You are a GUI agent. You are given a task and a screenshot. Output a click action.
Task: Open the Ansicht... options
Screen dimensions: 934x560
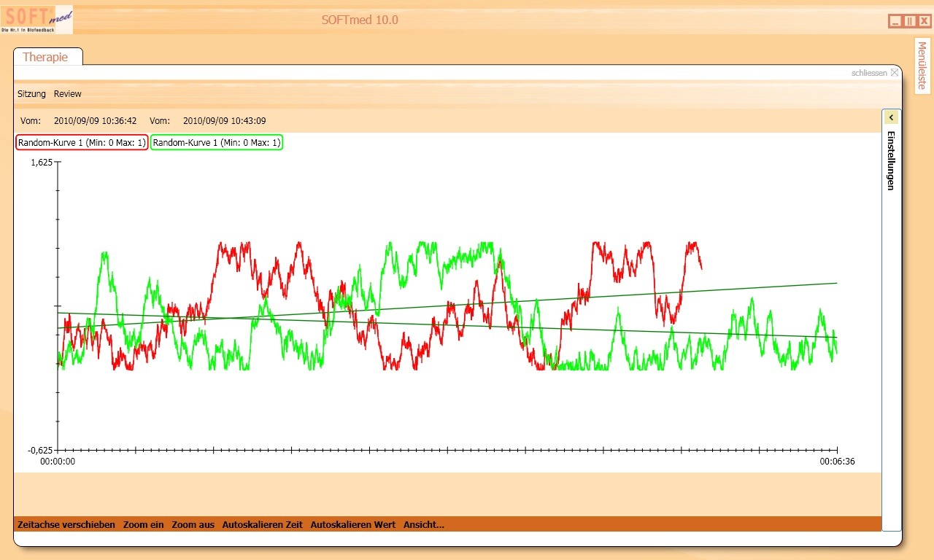pos(423,524)
